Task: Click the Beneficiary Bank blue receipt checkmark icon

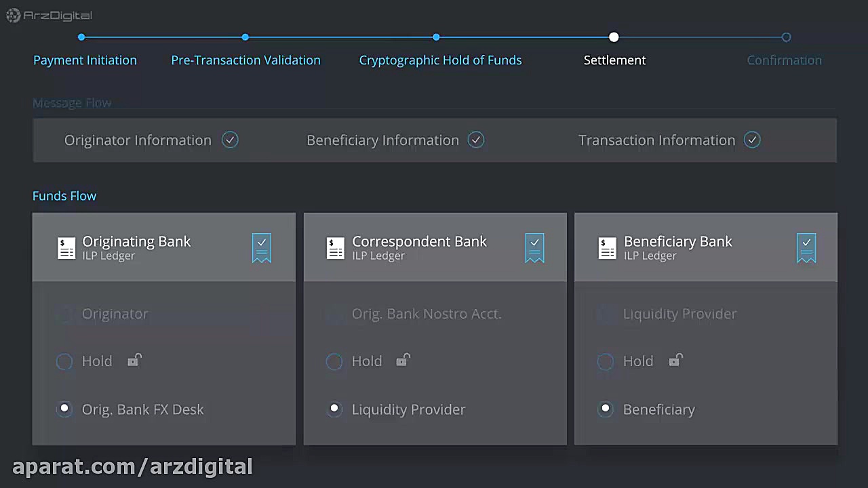Action: (x=806, y=248)
